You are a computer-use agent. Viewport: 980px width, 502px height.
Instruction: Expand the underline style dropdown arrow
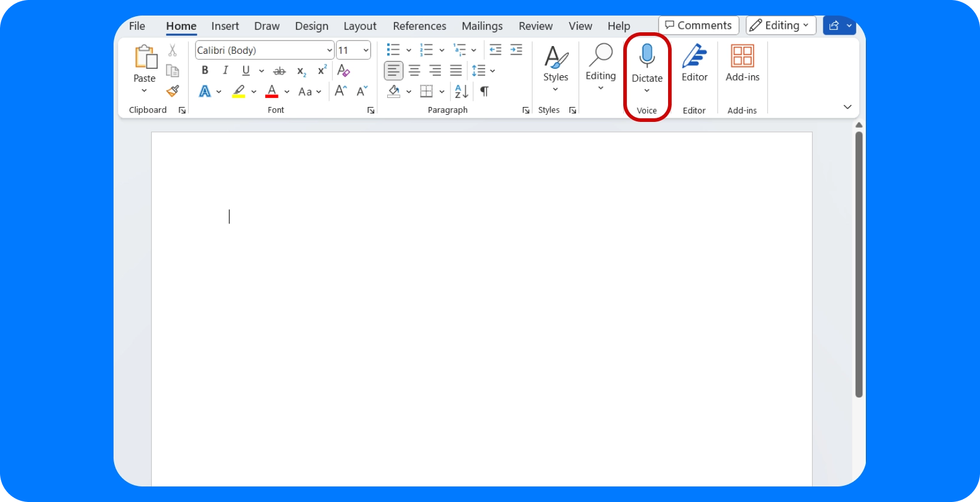(x=261, y=71)
